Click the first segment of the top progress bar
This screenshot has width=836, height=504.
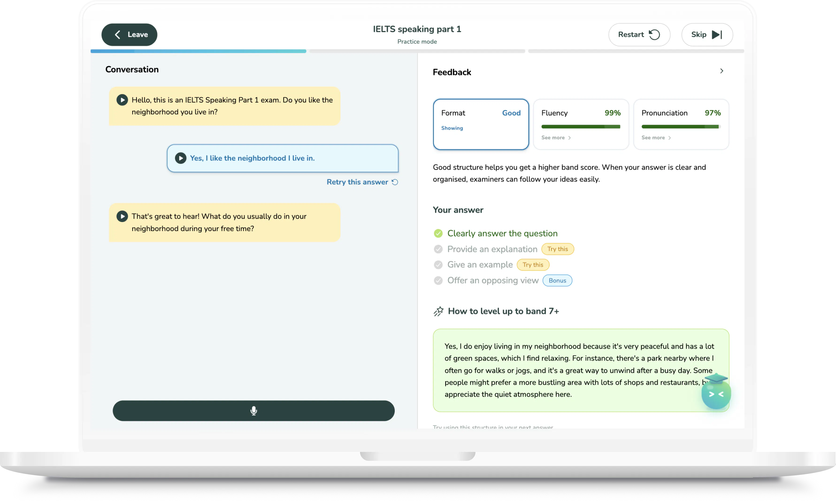click(198, 51)
